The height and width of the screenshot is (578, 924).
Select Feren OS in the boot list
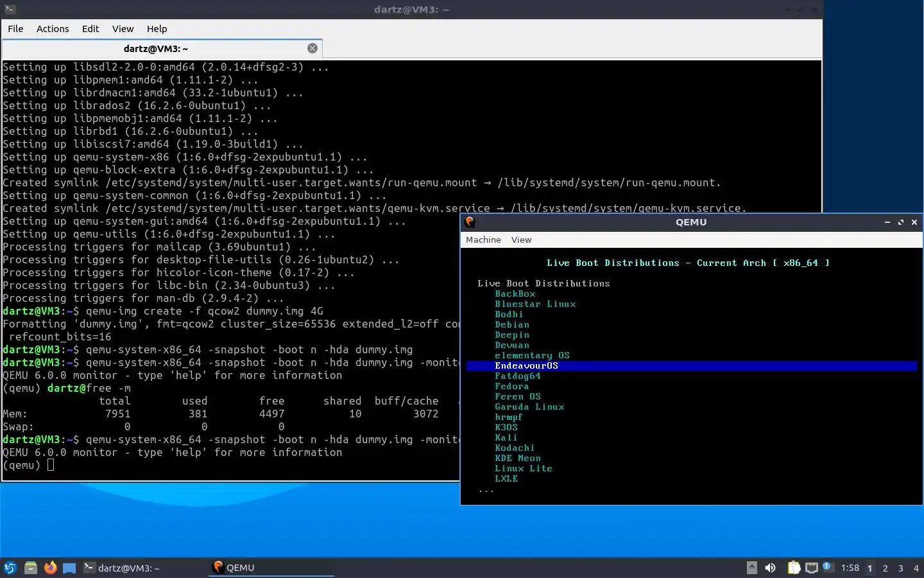pyautogui.click(x=518, y=397)
